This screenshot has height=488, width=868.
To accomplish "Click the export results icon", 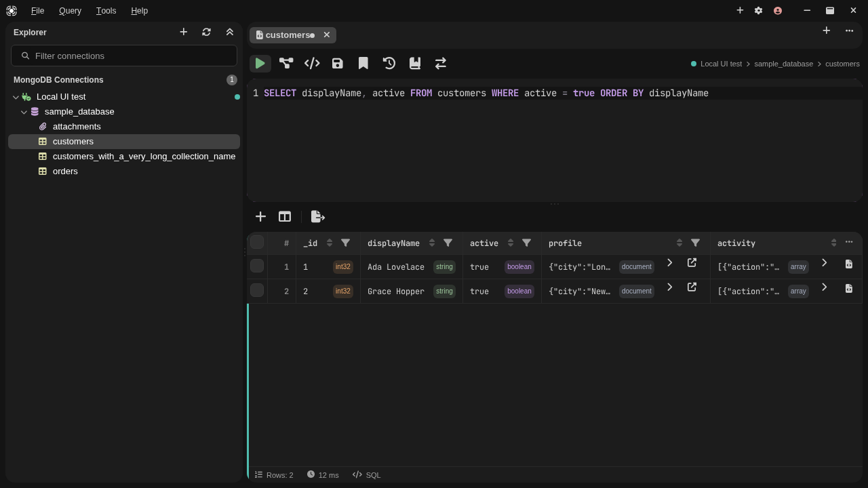I will [318, 217].
